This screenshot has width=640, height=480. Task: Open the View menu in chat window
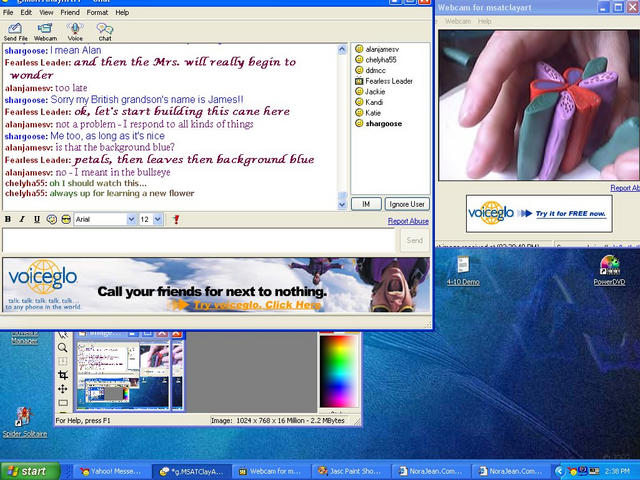(46, 13)
